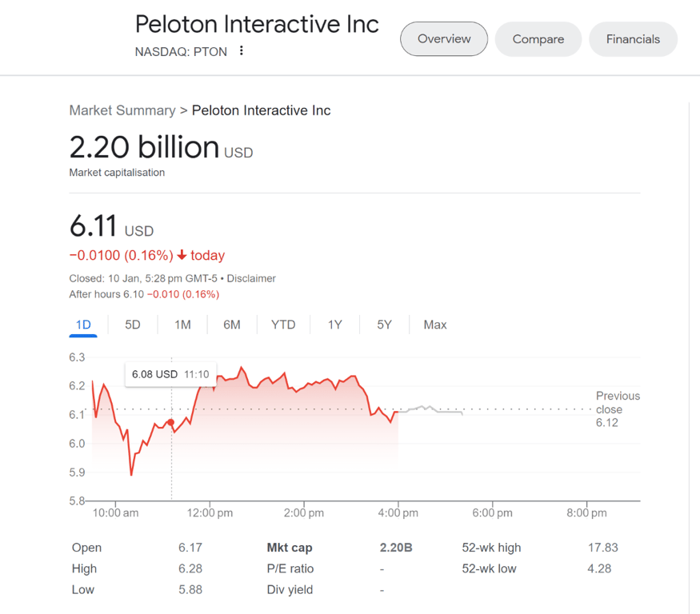Open the three-dot menu beside NASDAQ: PTON

click(242, 51)
